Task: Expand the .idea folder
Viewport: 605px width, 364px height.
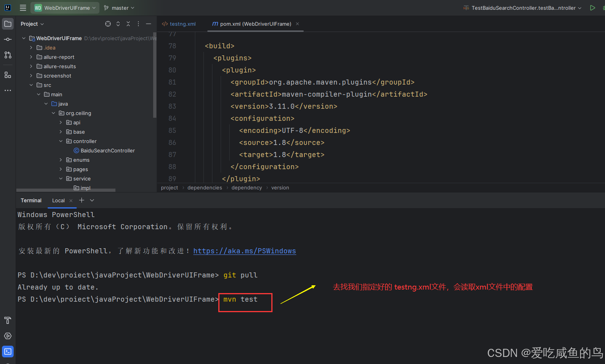Action: point(31,48)
